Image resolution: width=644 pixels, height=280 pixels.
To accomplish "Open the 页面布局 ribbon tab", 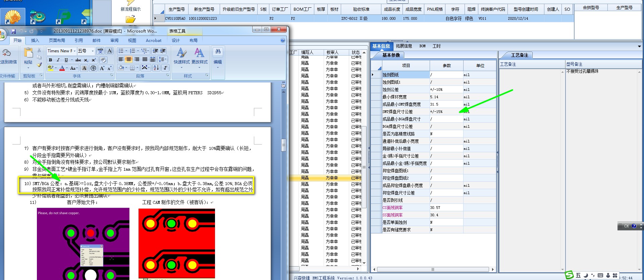I will pyautogui.click(x=57, y=40).
